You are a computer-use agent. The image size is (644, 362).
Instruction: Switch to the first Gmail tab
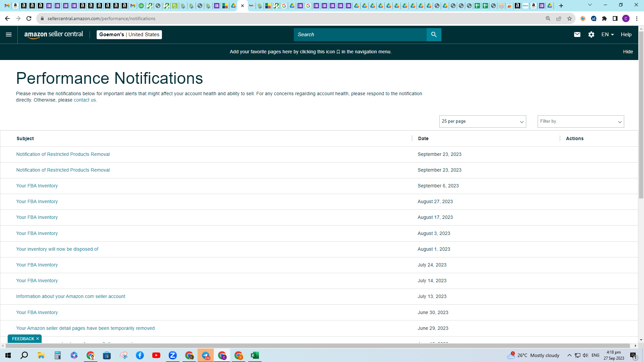[x=7, y=6]
